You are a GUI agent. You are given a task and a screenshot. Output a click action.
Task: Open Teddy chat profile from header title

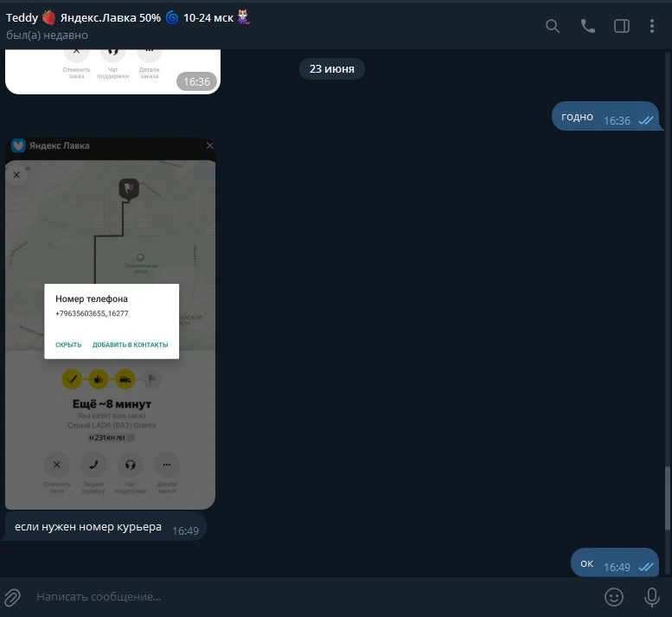point(128,17)
